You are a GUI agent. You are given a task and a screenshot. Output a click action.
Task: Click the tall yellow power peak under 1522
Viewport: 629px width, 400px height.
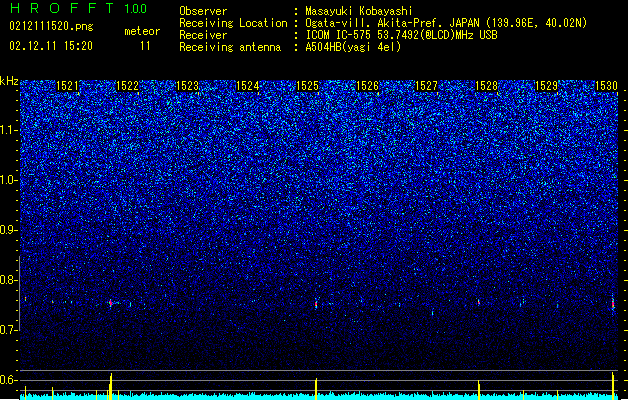[x=111, y=386]
